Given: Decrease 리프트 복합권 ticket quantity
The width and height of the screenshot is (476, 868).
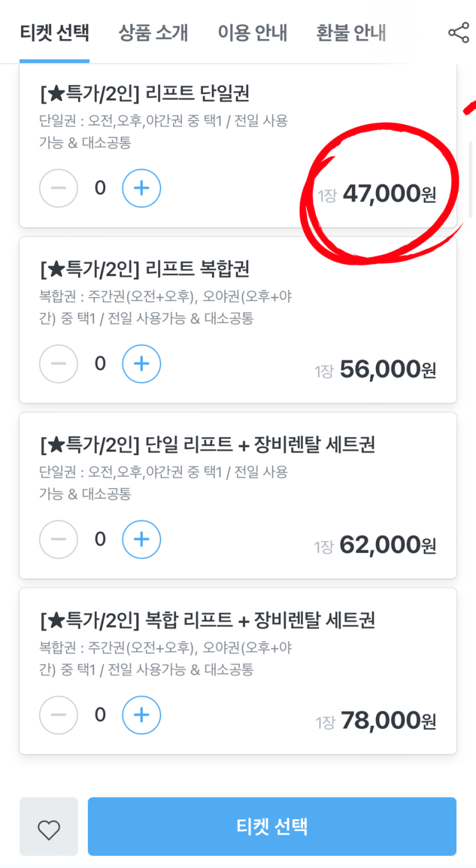Looking at the screenshot, I should coord(59,364).
